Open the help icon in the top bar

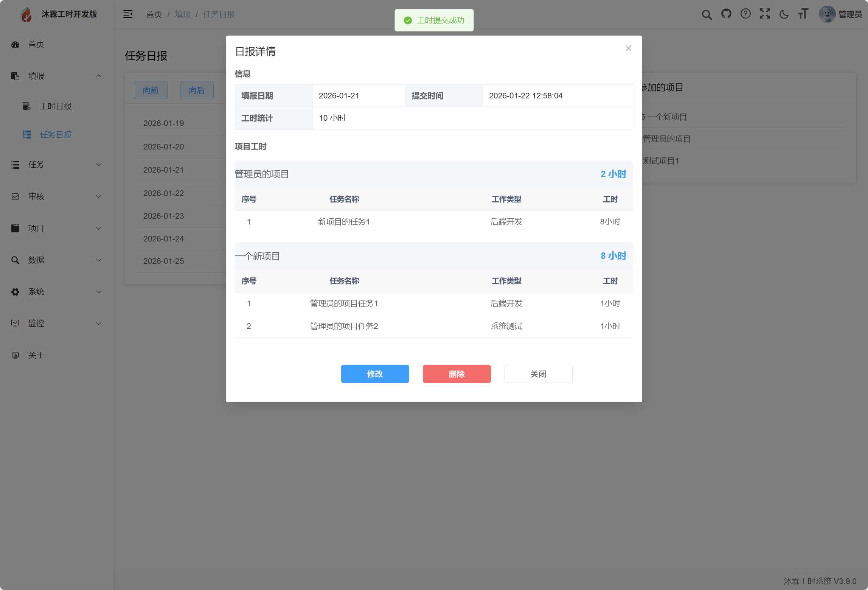tap(745, 14)
